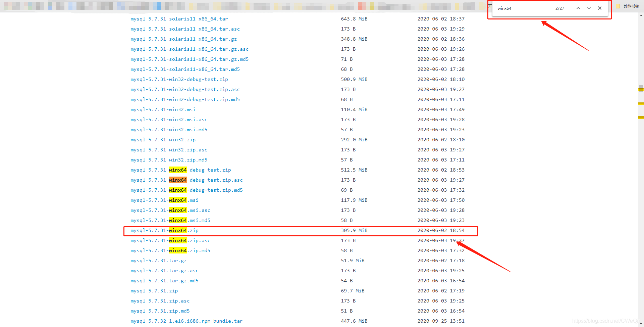This screenshot has width=644, height=327.
Task: Open mysql-5.7.31-win32.msi.asc link
Action: click(x=169, y=120)
